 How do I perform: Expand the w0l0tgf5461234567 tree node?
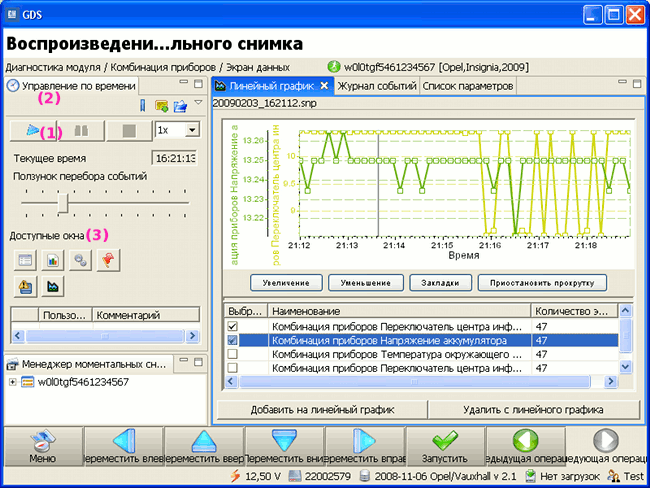pos(12,382)
